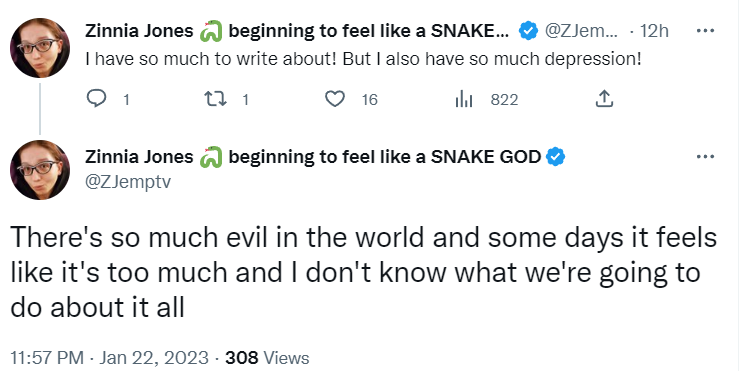Open the first tweet's profile avatar
739x371 pixels.
[40, 48]
